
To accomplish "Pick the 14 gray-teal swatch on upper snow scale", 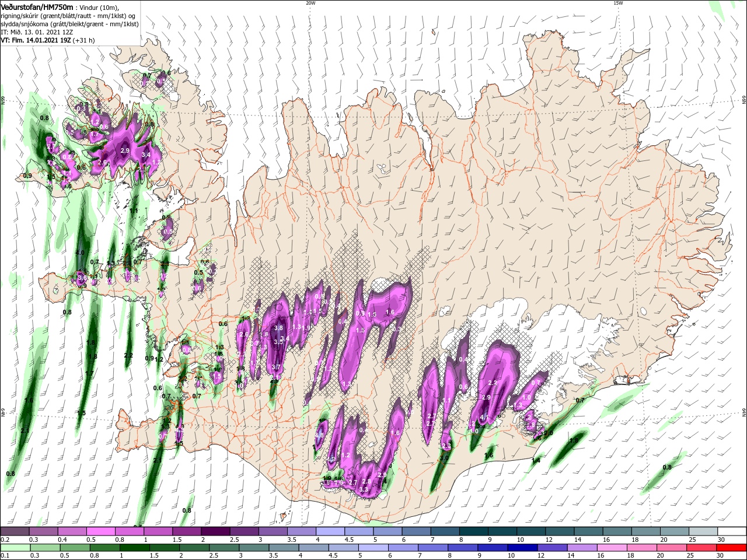I will click(x=588, y=531).
